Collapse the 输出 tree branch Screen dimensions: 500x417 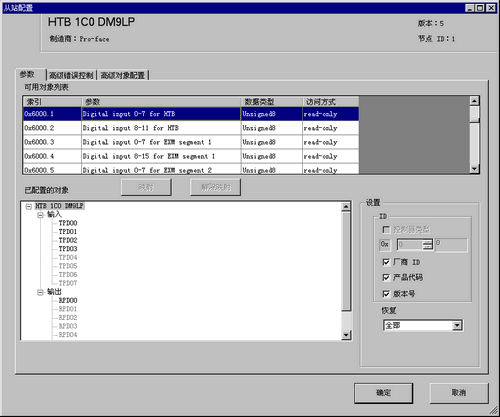[40, 292]
